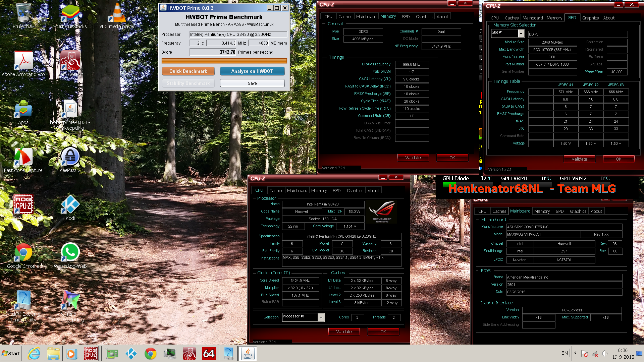Click Validate in CPU info CPU-Z window
644x362 pixels.
pyautogui.click(x=344, y=331)
